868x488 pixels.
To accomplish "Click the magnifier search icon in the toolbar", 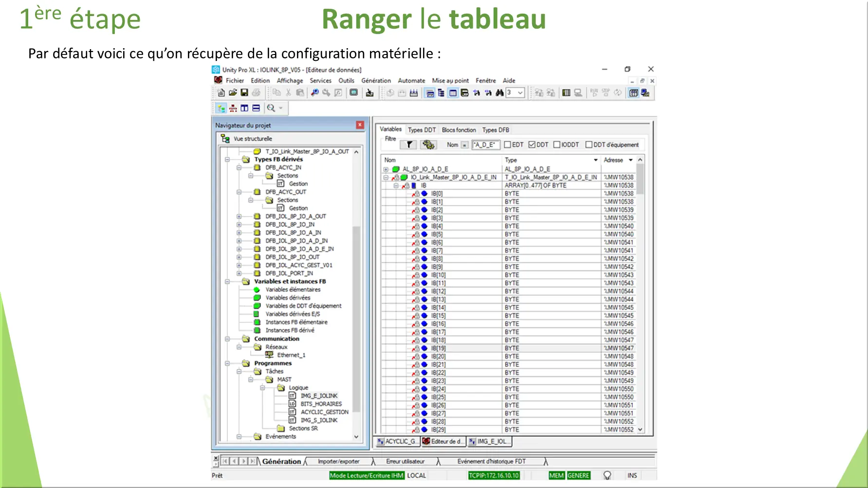I will (314, 92).
